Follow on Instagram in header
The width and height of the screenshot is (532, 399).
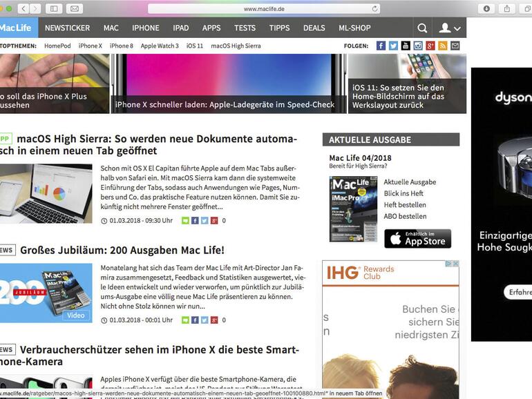point(418,46)
